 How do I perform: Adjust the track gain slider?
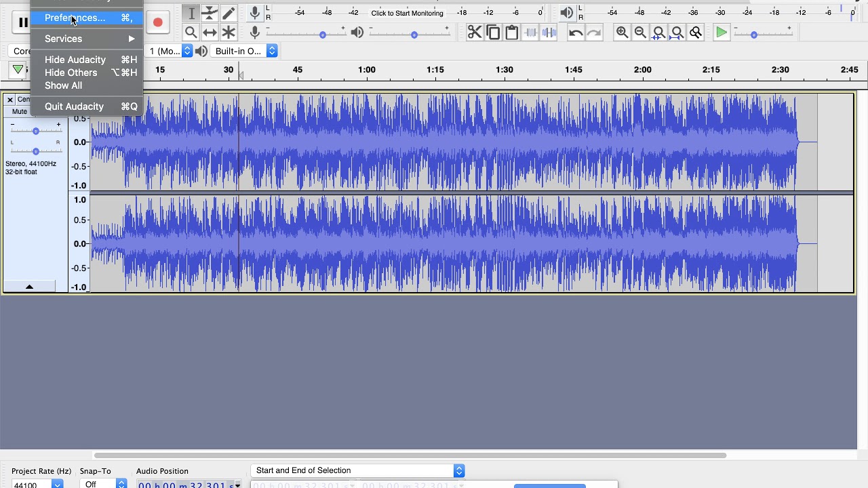[35, 129]
